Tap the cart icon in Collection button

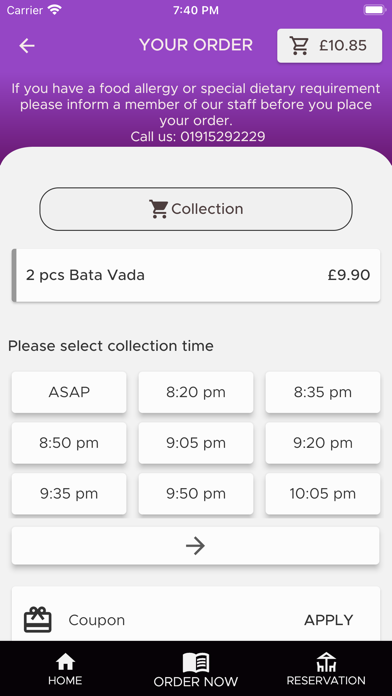point(158,209)
